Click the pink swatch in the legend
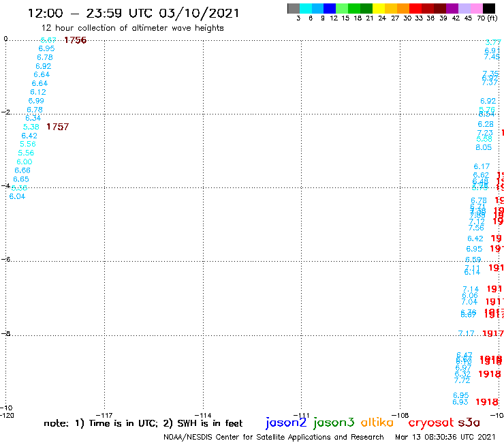The image size is (504, 443). click(476, 8)
